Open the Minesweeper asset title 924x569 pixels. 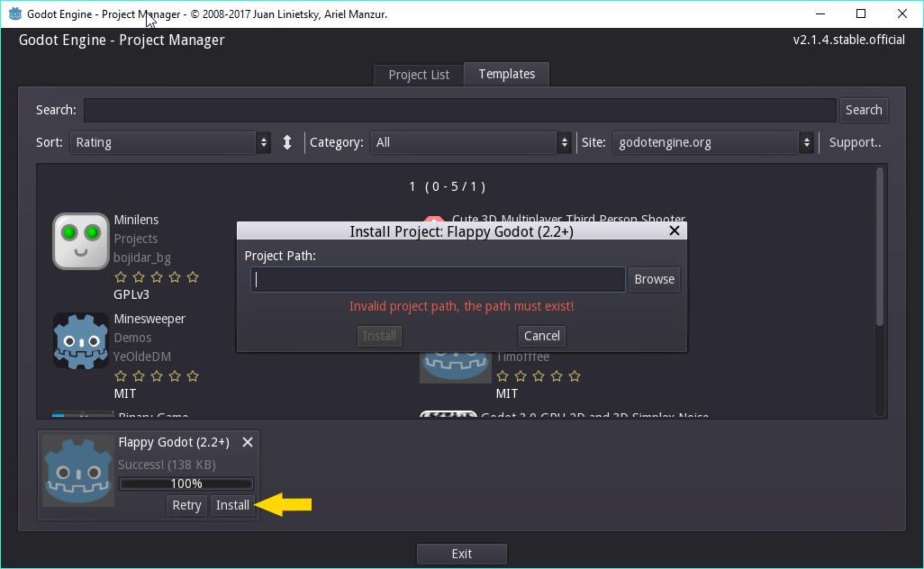tap(149, 319)
